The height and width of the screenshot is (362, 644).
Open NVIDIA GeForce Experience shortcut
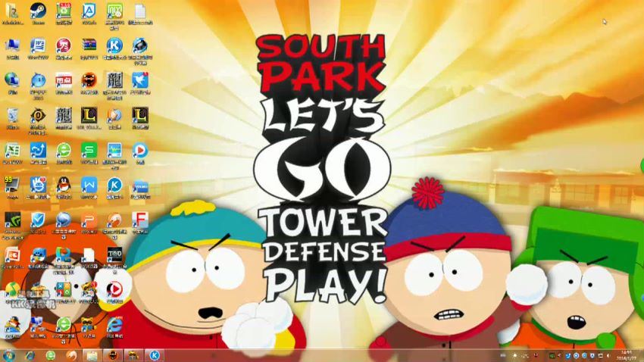[12, 220]
